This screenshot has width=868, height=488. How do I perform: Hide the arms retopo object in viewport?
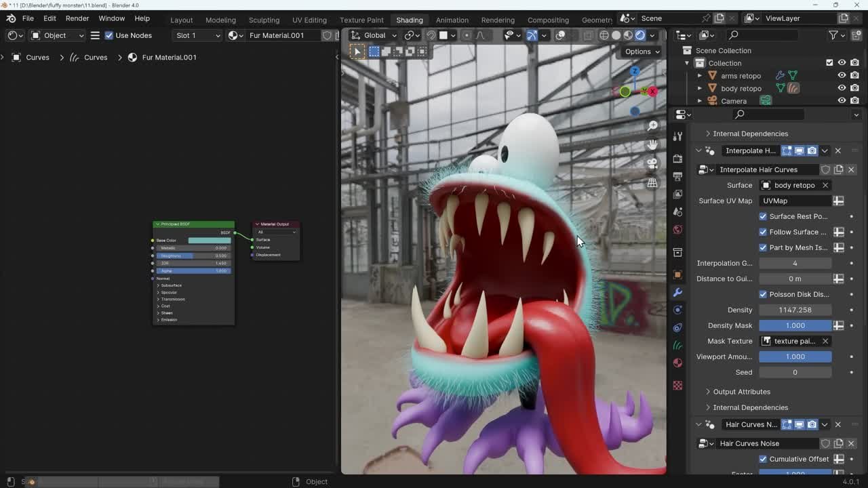click(842, 75)
